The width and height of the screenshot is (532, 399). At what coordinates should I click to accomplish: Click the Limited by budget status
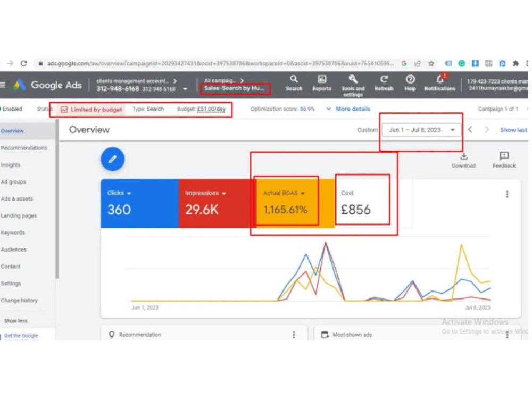(92, 110)
